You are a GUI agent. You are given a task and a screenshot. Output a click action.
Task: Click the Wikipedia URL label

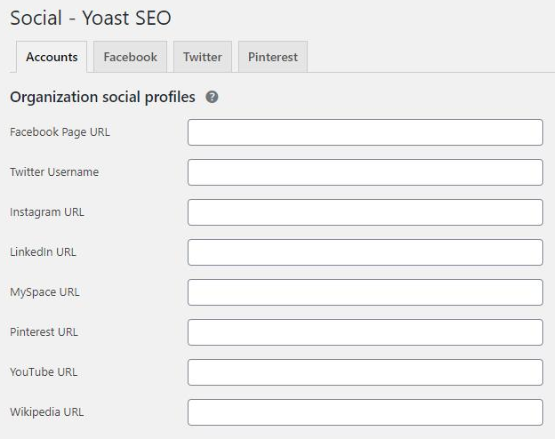point(47,412)
